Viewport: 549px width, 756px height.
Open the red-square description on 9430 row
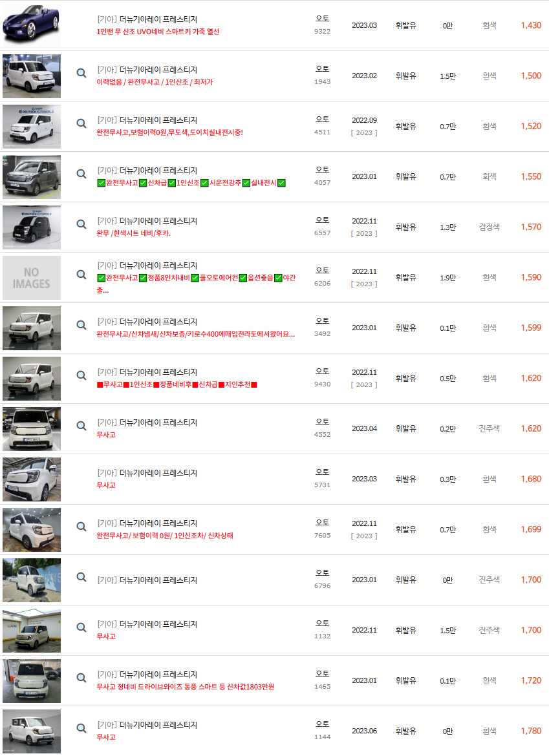click(x=177, y=384)
